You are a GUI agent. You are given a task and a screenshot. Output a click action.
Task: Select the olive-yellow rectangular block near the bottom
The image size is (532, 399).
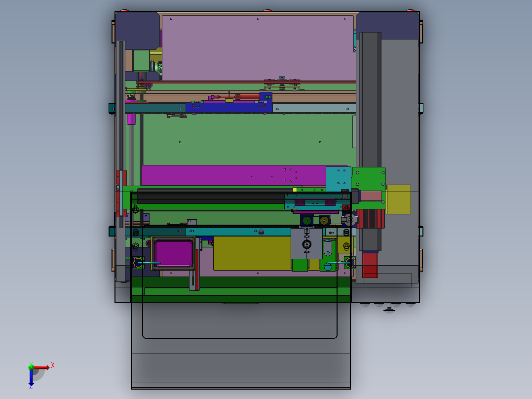[252, 253]
